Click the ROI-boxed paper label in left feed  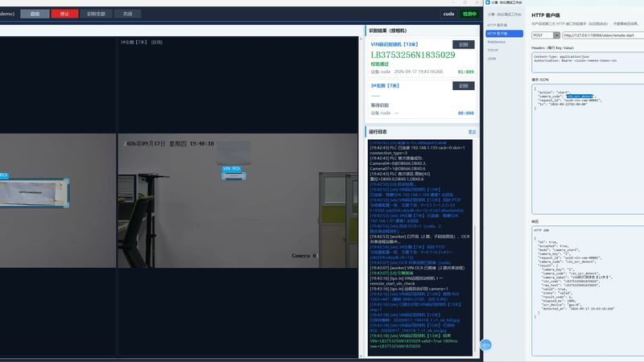[x=34, y=193]
